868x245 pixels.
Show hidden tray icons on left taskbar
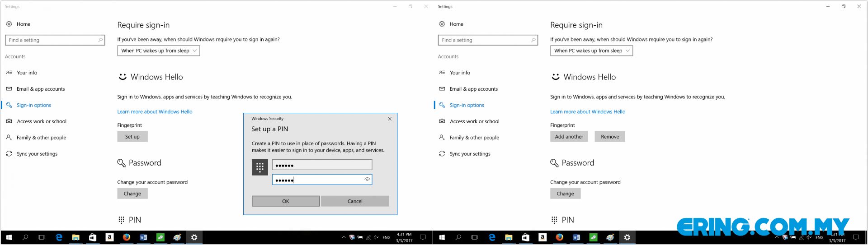point(344,237)
